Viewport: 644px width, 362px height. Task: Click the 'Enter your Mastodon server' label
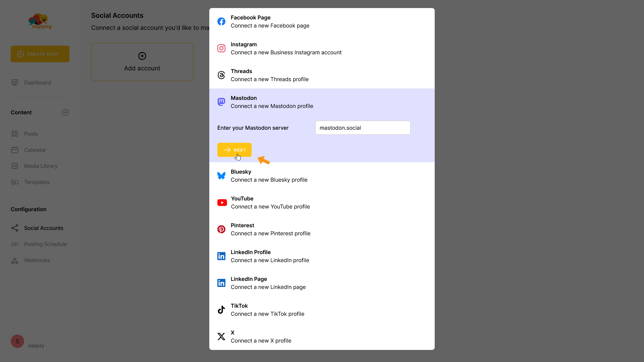tap(253, 128)
